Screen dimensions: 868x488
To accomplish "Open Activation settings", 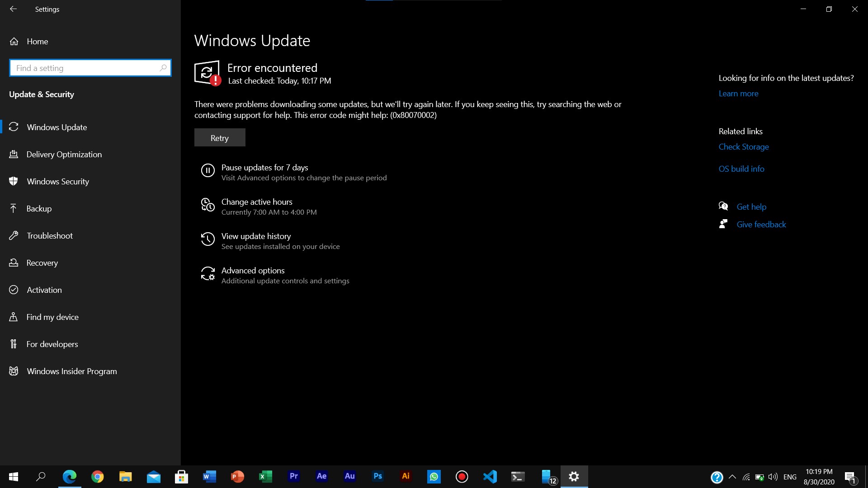I will pyautogui.click(x=90, y=290).
